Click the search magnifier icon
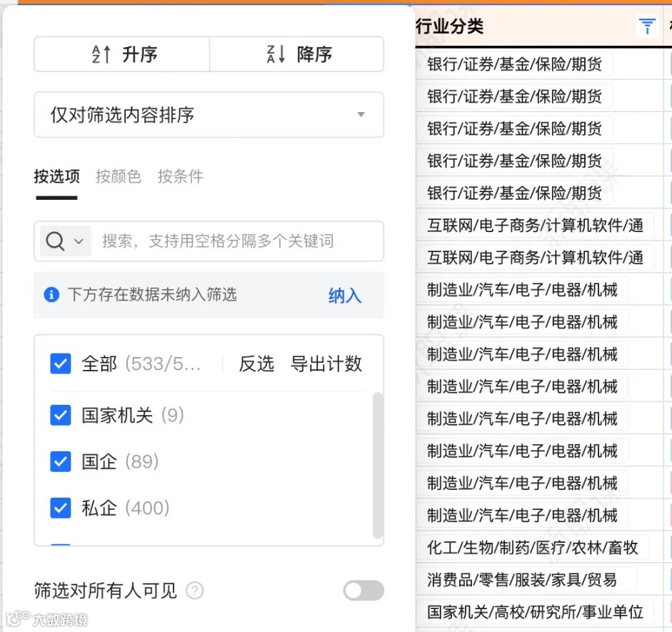Image resolution: width=672 pixels, height=632 pixels. pyautogui.click(x=54, y=241)
